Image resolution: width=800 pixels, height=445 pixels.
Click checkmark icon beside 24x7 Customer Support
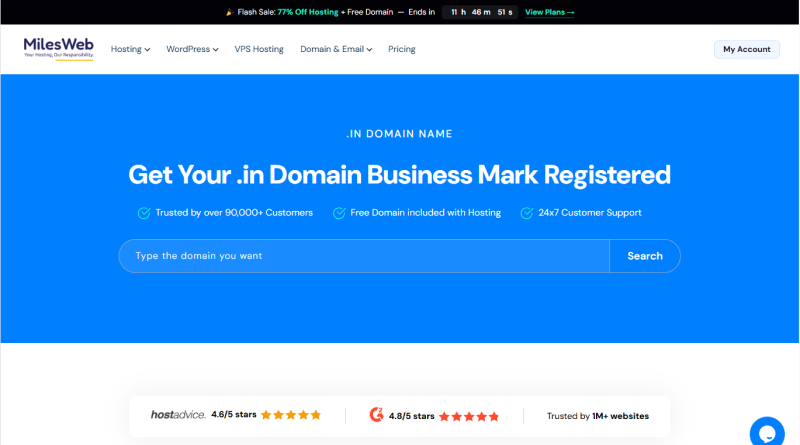coord(527,213)
